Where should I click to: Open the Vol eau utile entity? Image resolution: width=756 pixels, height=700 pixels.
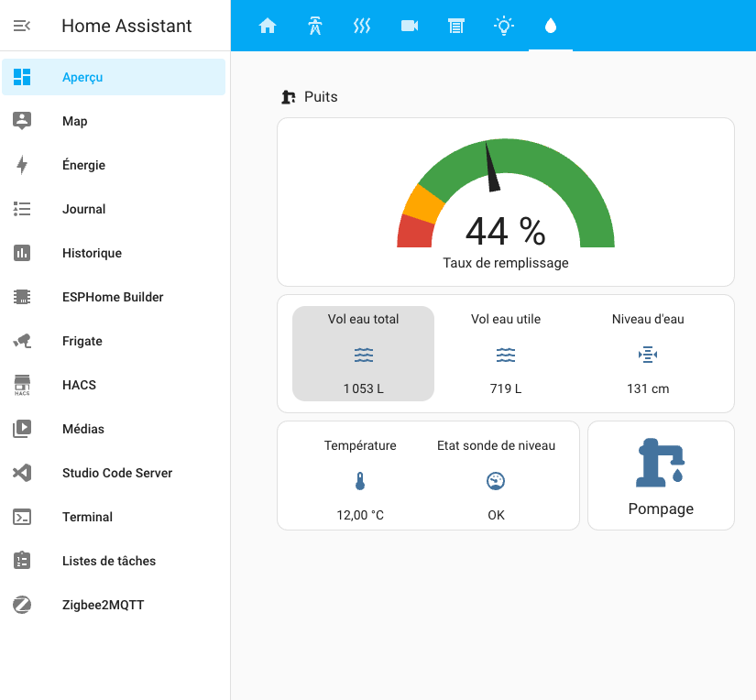coord(506,354)
